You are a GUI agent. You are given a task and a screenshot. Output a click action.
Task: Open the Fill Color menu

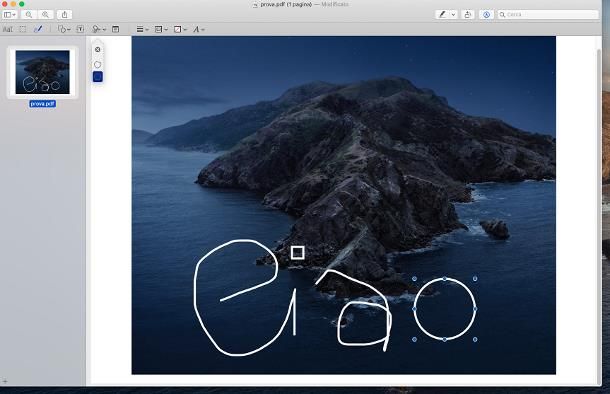coord(180,29)
